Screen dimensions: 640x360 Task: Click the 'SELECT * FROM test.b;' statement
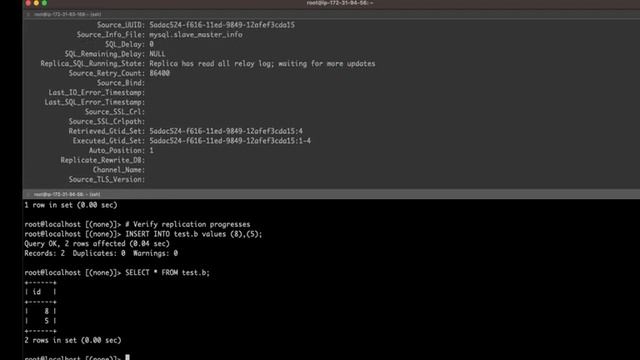coord(167,273)
